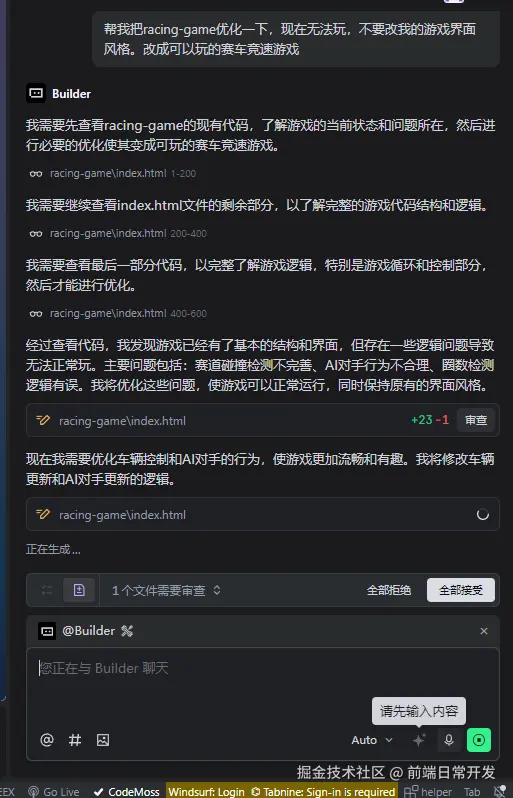
Task: Click glasses icon beside index.html 200-400
Action: click(x=36, y=234)
